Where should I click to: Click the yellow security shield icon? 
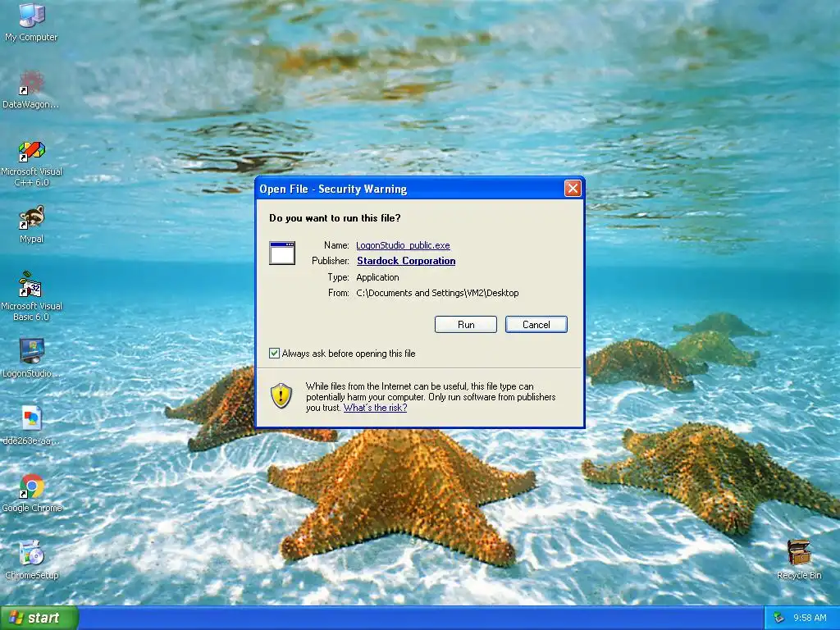pyautogui.click(x=281, y=396)
